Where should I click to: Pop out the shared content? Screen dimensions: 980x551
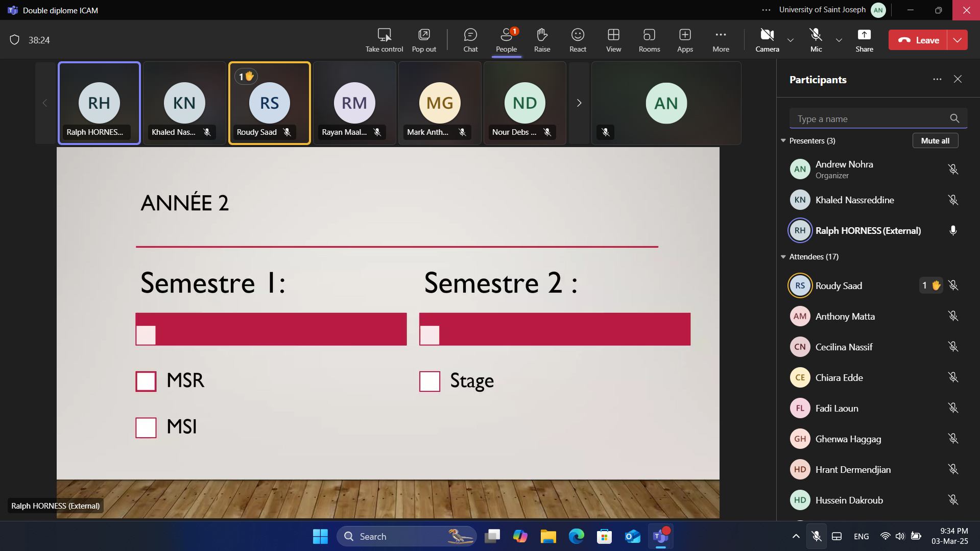[x=424, y=40]
